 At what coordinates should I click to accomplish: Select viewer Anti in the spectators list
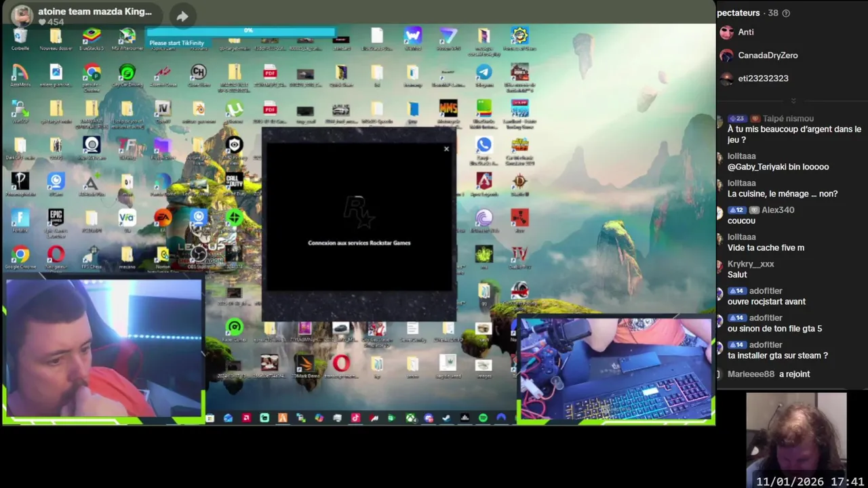pyautogui.click(x=737, y=32)
